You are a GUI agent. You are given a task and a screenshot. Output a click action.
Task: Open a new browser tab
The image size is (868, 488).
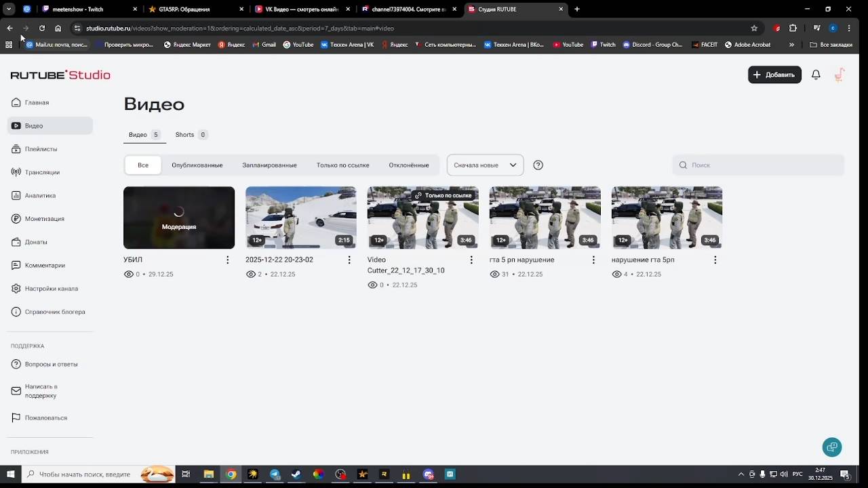pyautogui.click(x=577, y=9)
